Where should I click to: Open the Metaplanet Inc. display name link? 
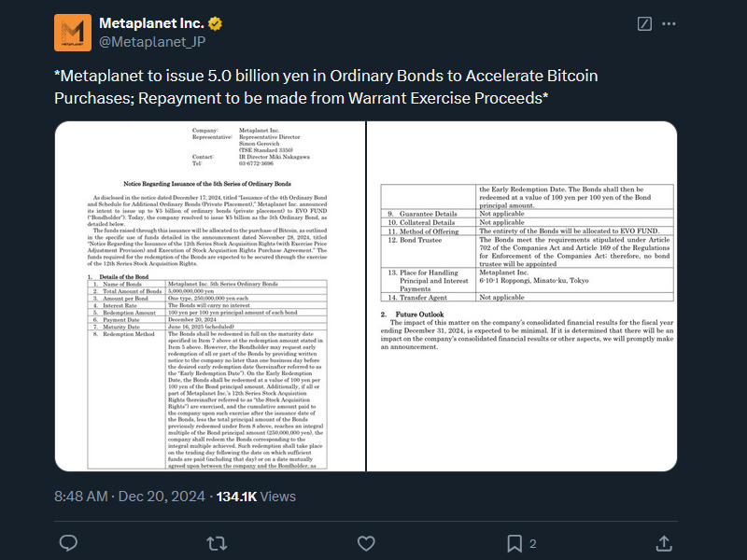149,22
